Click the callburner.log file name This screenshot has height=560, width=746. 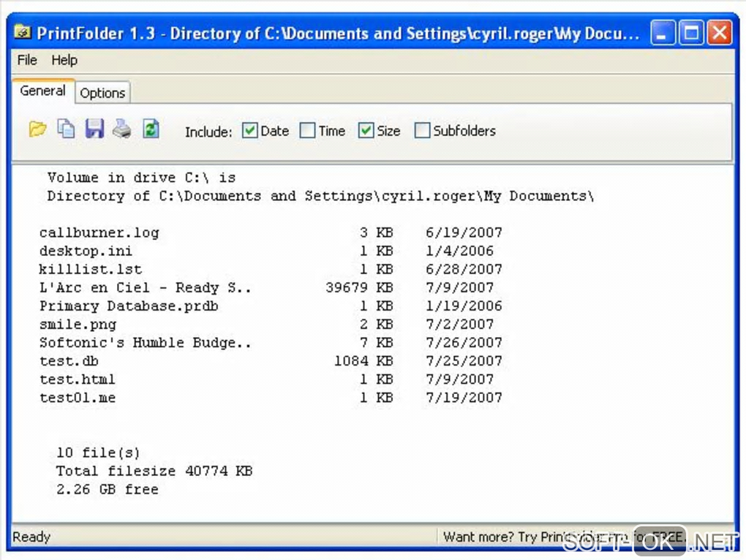point(99,232)
